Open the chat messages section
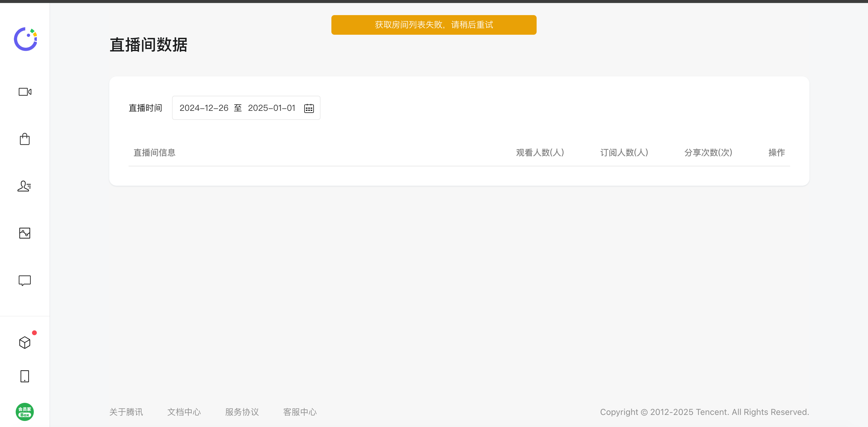This screenshot has width=868, height=427. (x=25, y=281)
